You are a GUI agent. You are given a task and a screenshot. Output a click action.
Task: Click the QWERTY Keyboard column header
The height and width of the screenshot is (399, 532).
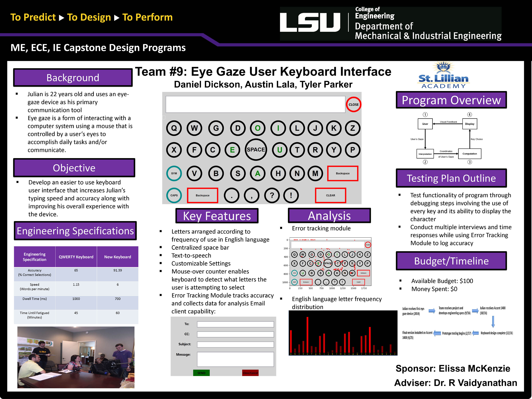point(76,257)
